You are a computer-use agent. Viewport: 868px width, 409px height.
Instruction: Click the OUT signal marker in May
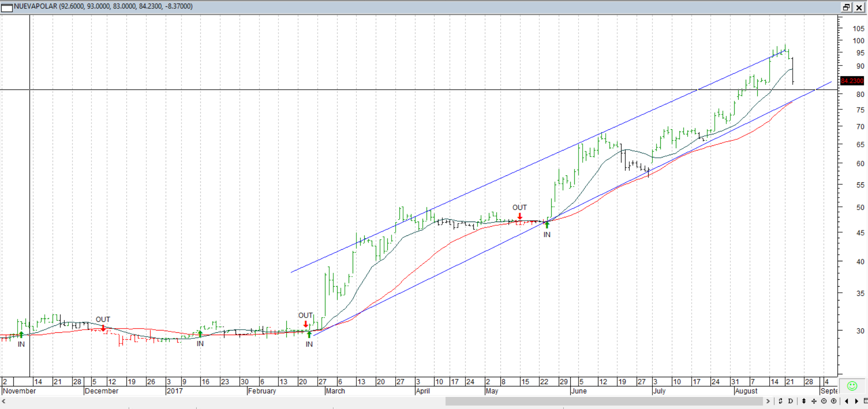point(520,216)
